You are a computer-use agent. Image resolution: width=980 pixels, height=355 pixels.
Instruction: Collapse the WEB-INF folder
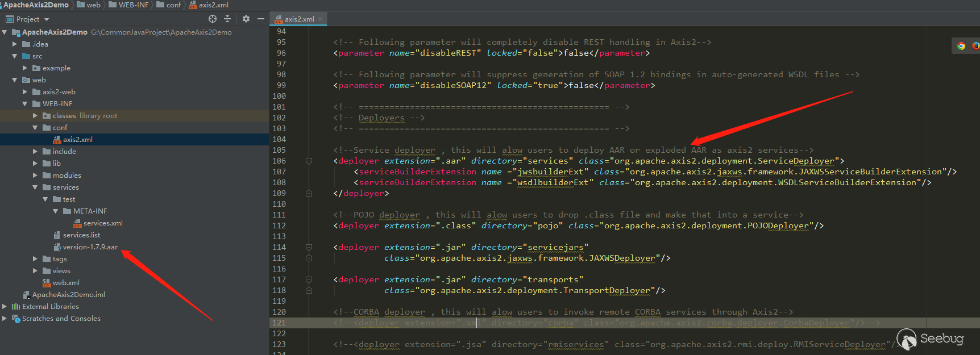click(x=25, y=103)
